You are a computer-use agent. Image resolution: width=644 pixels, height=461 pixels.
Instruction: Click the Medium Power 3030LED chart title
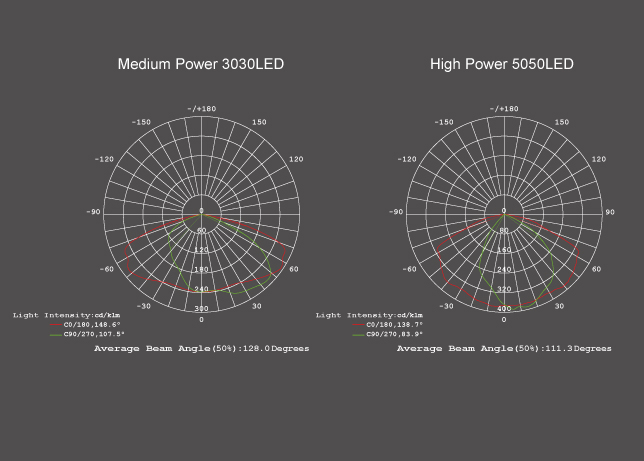point(201,64)
